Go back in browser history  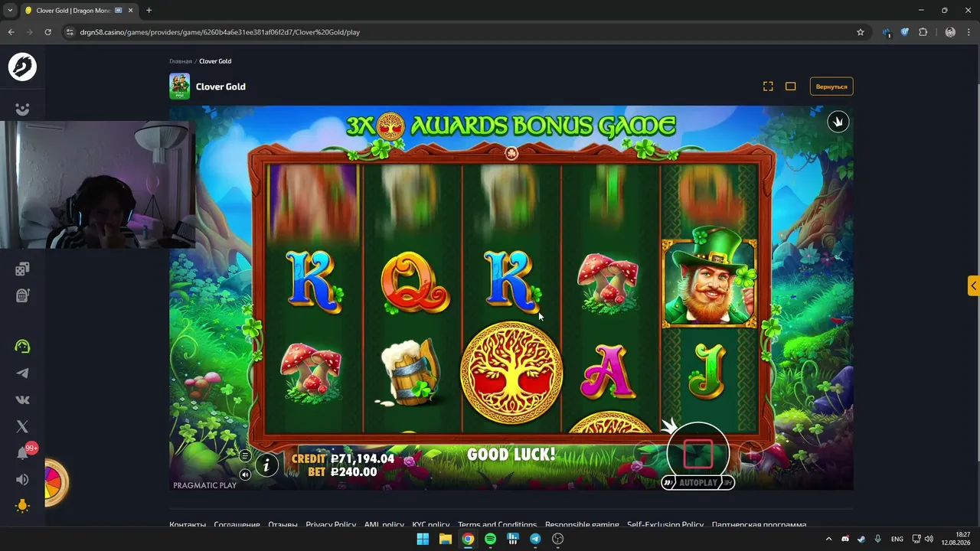tap(11, 32)
